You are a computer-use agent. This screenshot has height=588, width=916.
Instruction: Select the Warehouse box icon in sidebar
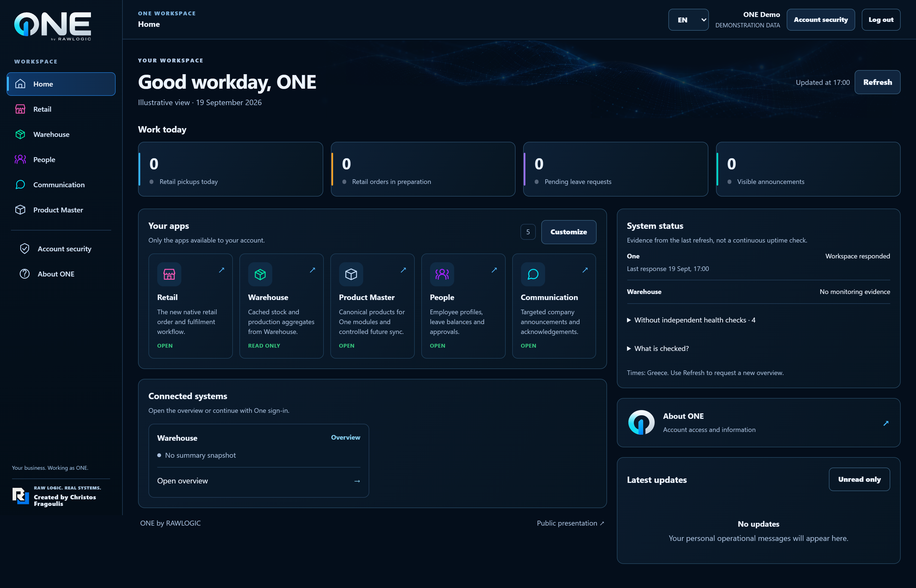coord(20,134)
